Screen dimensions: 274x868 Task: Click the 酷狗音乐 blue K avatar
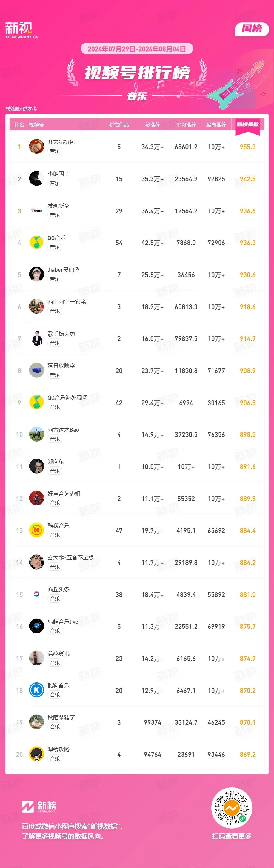coord(36,690)
